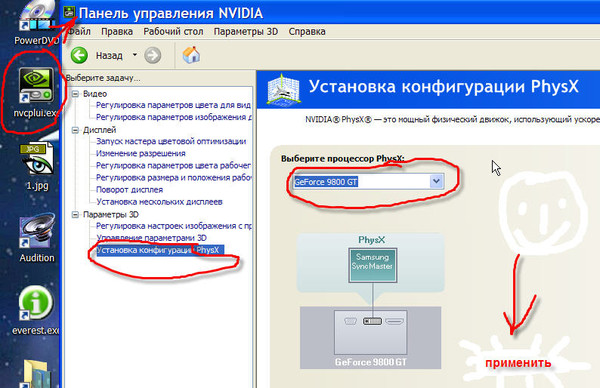Click the Назад button label
Screen dimensions: 600x388
click(109, 56)
